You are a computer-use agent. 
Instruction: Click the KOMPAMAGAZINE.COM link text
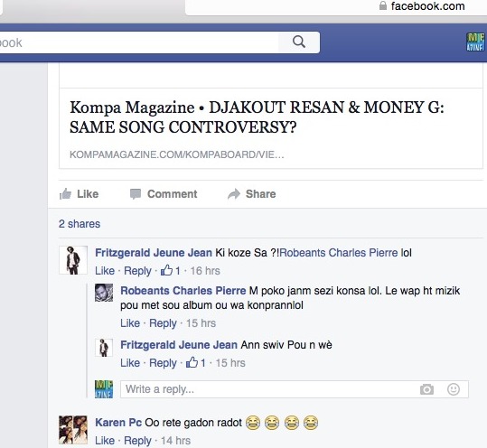point(177,154)
